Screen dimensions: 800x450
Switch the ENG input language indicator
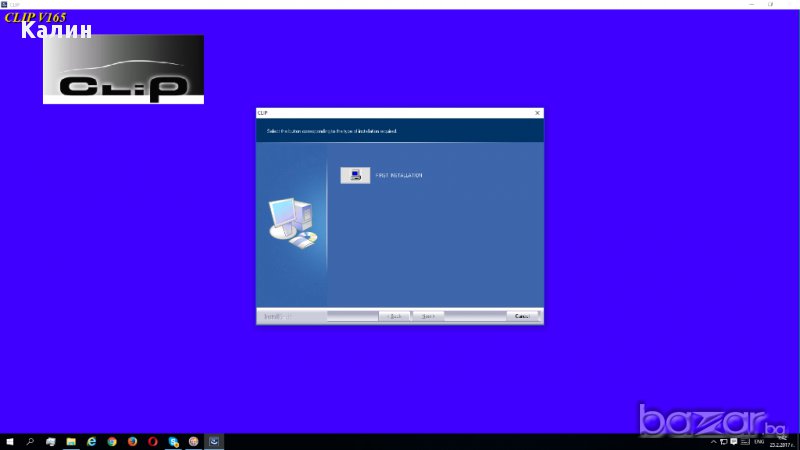758,441
